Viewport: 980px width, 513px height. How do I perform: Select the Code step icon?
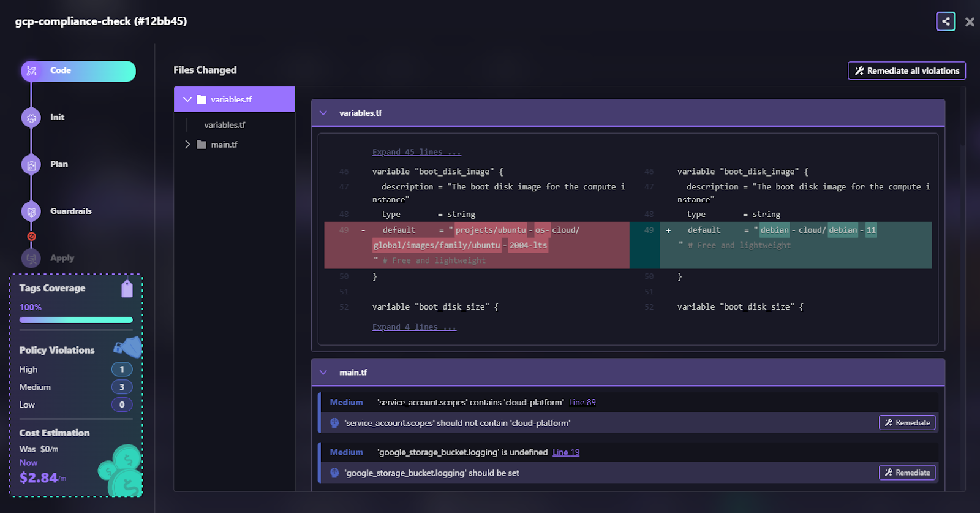(31, 71)
